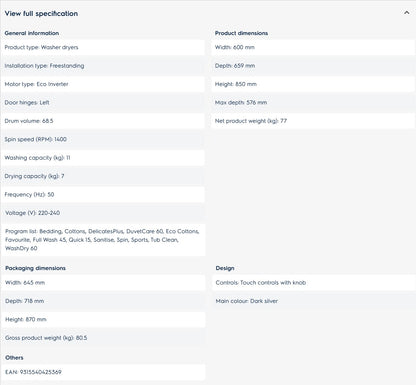
Task: Click the Installation type: Freestanding row
Action: point(103,66)
